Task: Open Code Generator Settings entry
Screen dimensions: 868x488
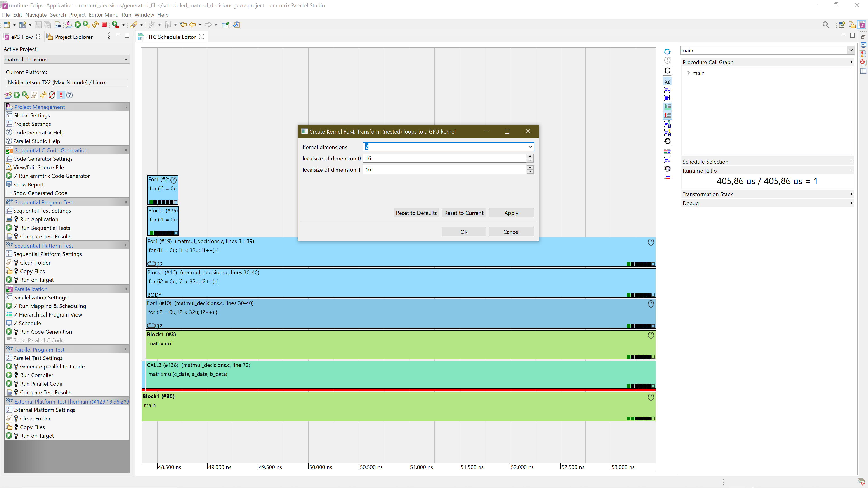Action: [x=43, y=159]
